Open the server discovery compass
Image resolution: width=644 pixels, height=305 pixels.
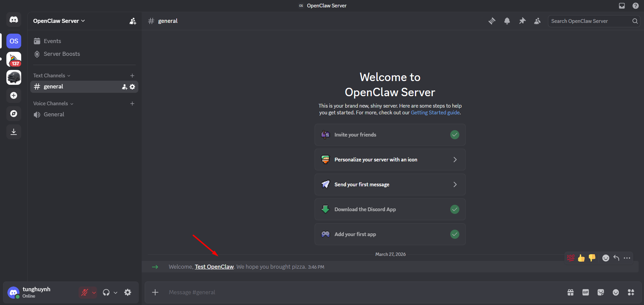tap(14, 114)
